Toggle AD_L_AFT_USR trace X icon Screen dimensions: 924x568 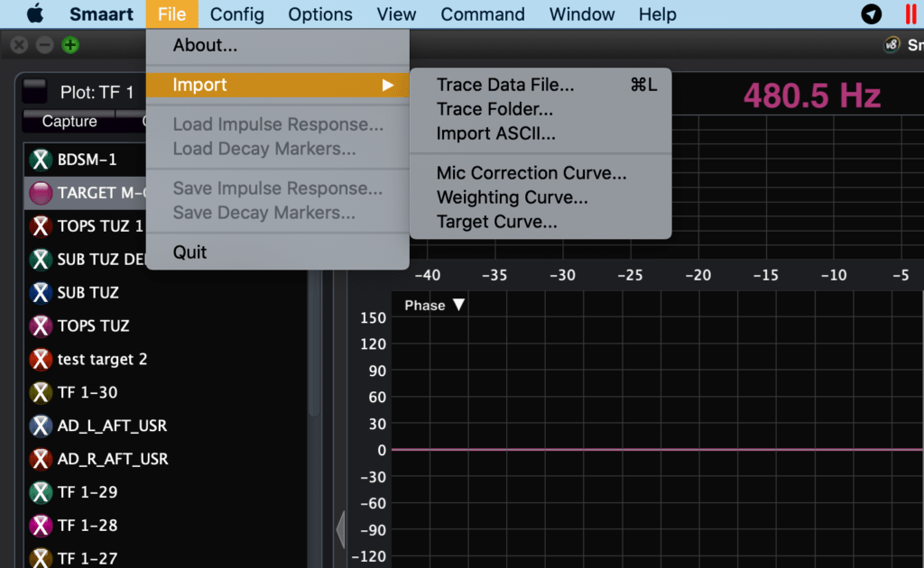coord(41,426)
